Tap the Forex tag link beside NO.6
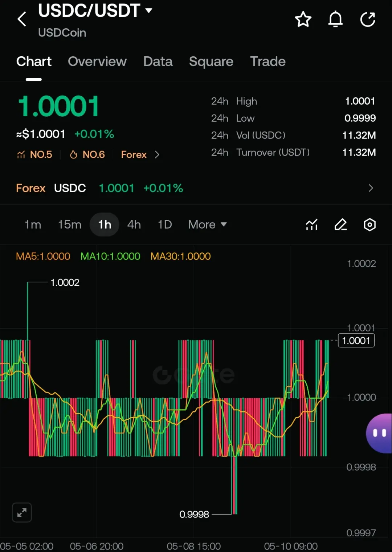 [134, 154]
